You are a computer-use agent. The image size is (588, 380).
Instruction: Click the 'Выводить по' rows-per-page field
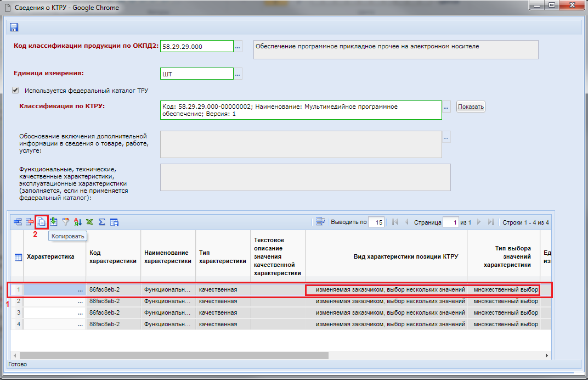tap(376, 222)
